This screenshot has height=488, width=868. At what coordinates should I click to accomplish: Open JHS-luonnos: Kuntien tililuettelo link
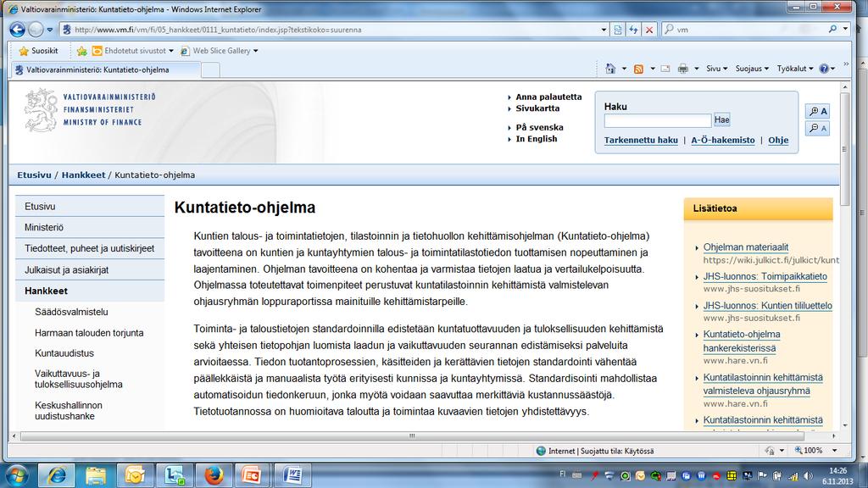coord(768,305)
